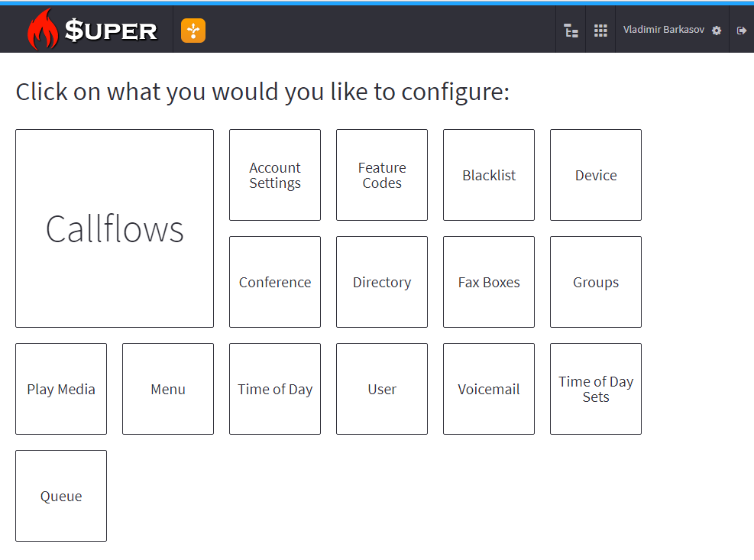Click the Groups tile
Image resolution: width=754 pixels, height=560 pixels.
click(596, 282)
